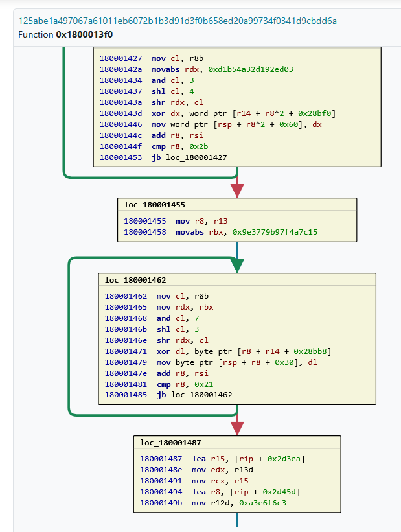The width and height of the screenshot is (401, 532).
Task: Click the Function 0x1800013f0 label
Action: point(65,34)
